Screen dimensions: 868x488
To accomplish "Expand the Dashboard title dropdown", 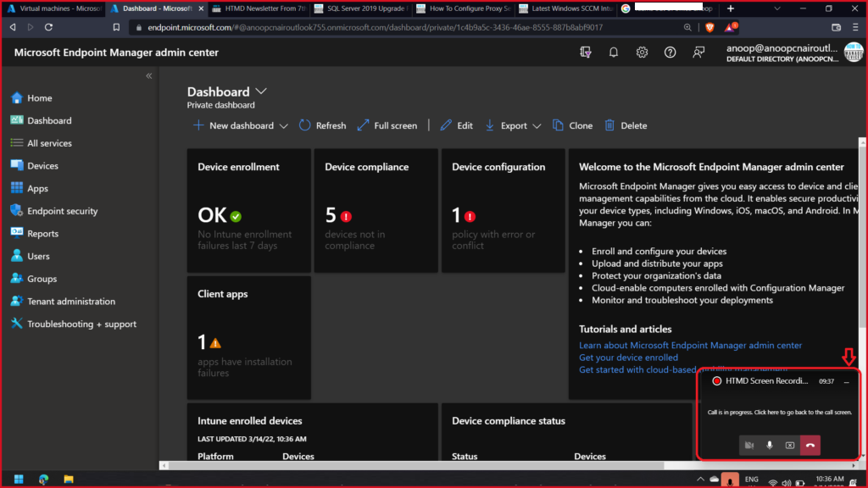I will tap(261, 91).
